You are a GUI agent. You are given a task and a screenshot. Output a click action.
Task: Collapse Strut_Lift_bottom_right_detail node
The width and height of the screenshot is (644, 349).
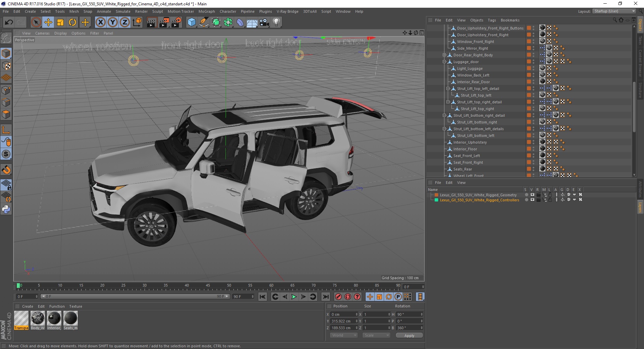tap(444, 115)
